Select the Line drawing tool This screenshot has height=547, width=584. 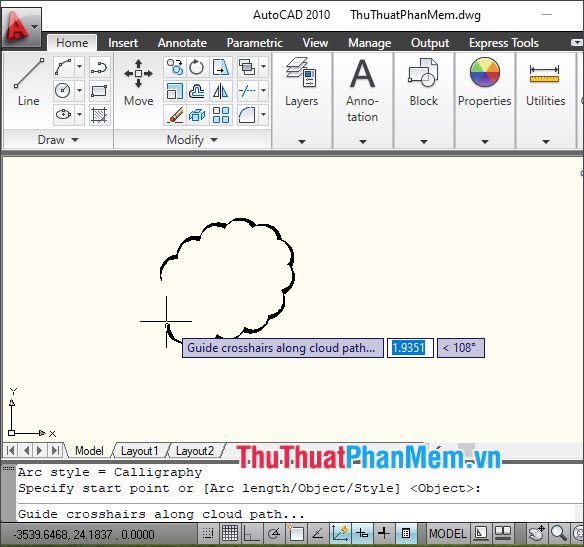click(x=28, y=81)
